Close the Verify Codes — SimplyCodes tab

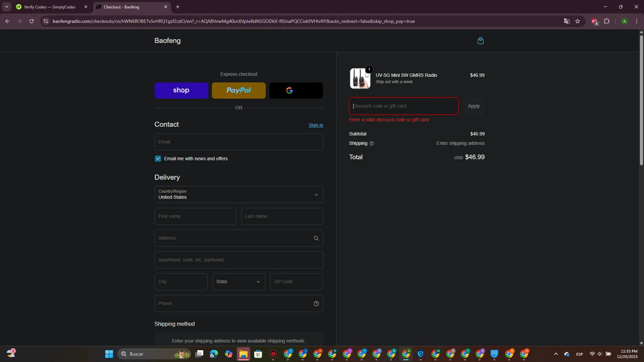pos(86,7)
